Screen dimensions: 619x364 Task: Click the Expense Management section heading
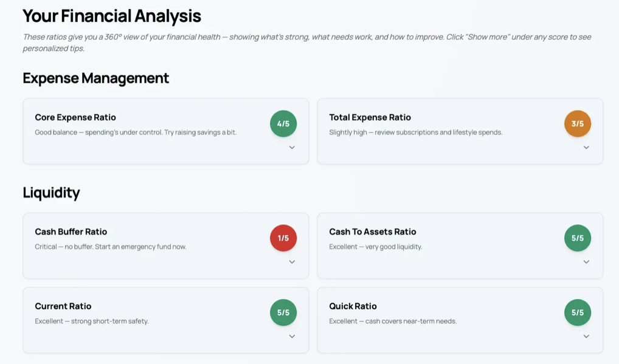pos(96,78)
